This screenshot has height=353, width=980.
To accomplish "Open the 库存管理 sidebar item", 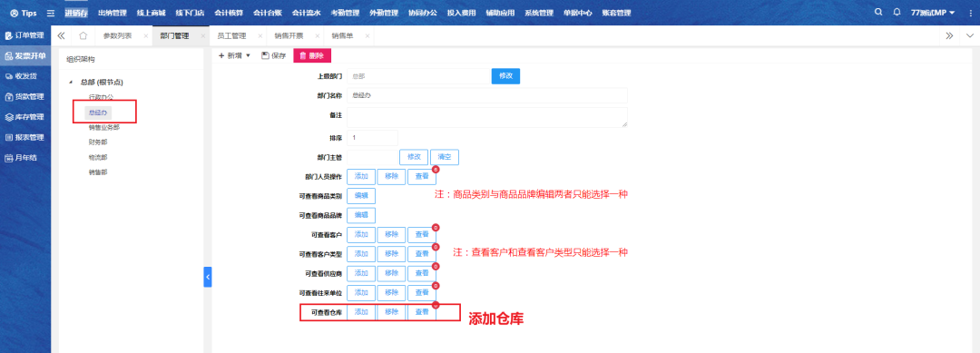I will pos(25,117).
